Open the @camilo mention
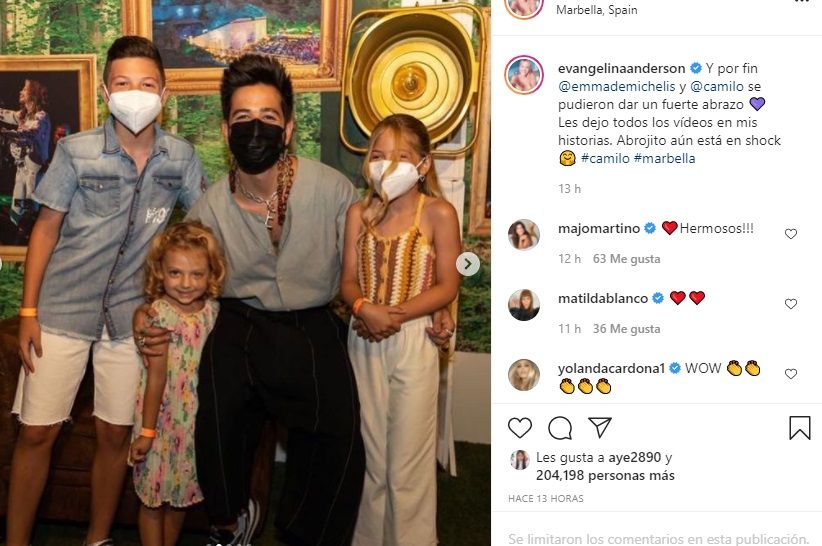The width and height of the screenshot is (822, 546). tap(717, 86)
